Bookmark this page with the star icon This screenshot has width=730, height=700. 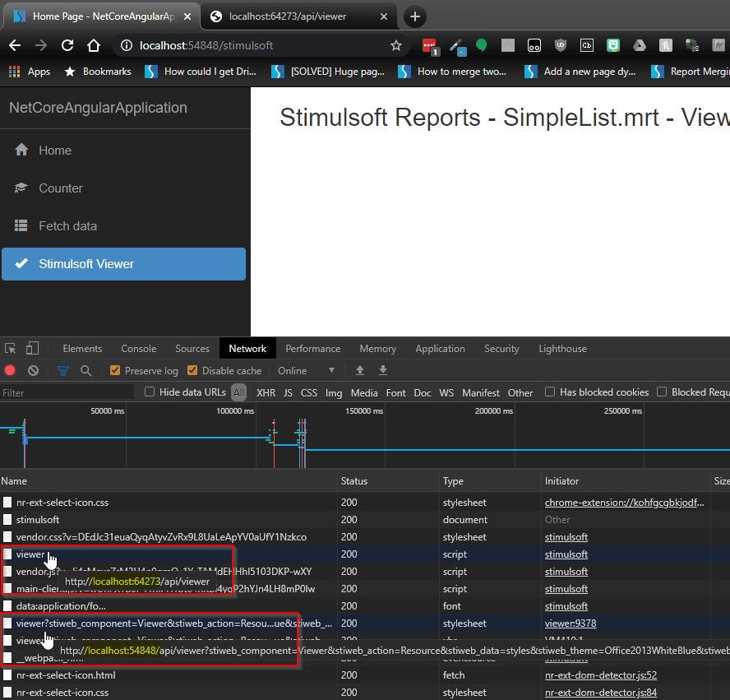pyautogui.click(x=395, y=45)
